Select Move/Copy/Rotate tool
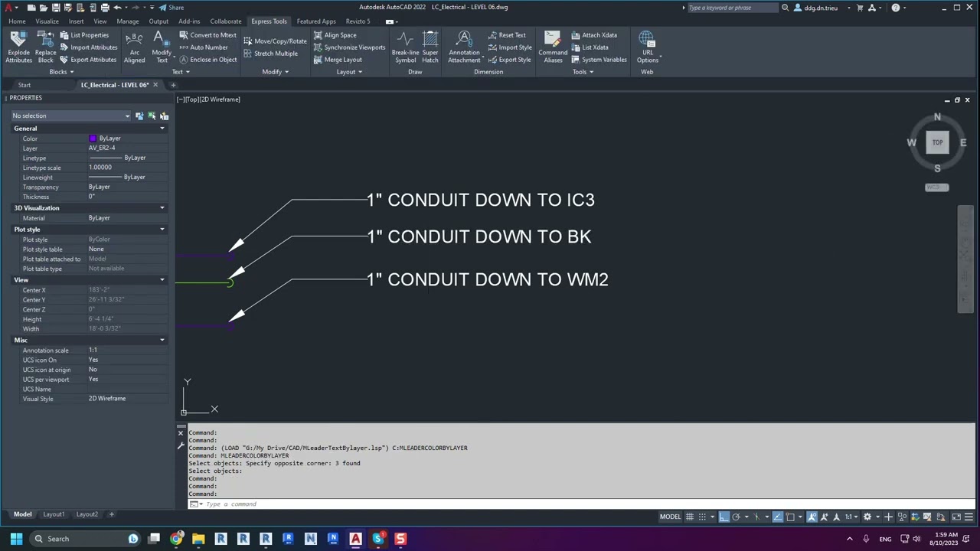This screenshot has width=980, height=551. pyautogui.click(x=275, y=41)
